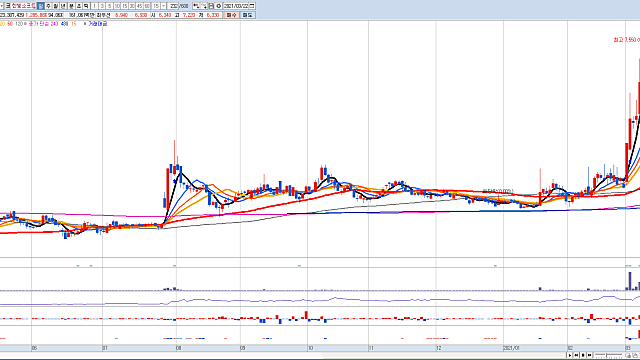The width and height of the screenshot is (640, 360).
Task: Click the 480 moving average legend label
Action: [64, 24]
